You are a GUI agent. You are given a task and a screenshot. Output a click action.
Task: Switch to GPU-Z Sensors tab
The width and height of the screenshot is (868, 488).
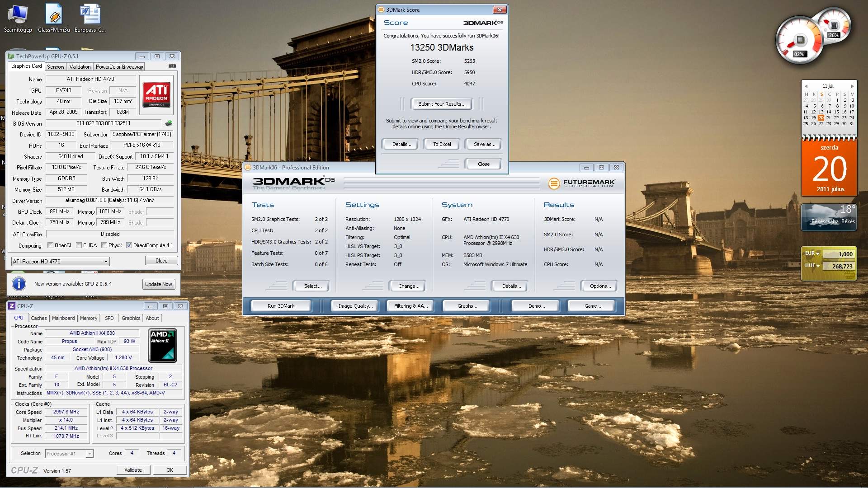click(x=56, y=67)
